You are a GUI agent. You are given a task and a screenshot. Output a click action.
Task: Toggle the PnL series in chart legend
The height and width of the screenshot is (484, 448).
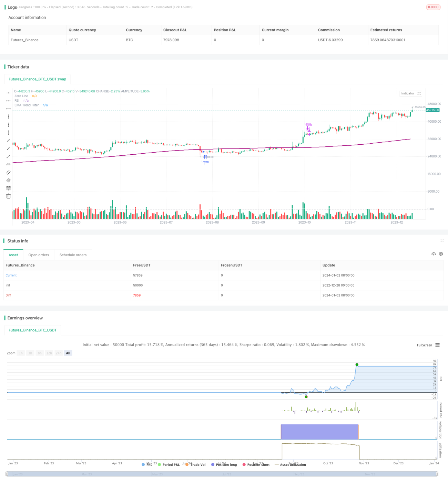coord(147,464)
